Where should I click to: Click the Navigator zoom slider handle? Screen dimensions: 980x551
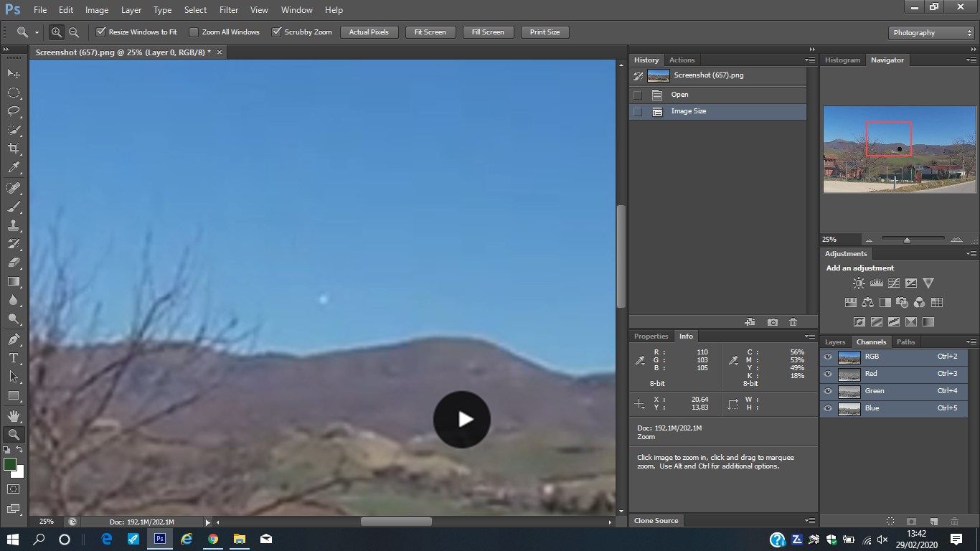click(x=907, y=240)
